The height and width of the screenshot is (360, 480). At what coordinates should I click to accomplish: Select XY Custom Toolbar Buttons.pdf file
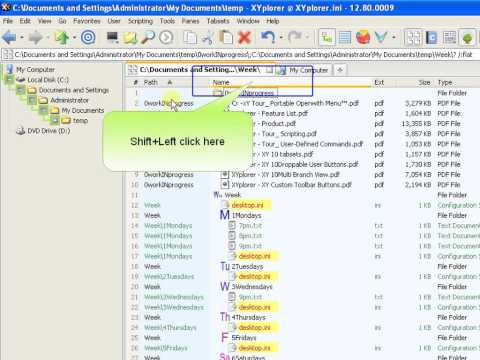[x=292, y=185]
